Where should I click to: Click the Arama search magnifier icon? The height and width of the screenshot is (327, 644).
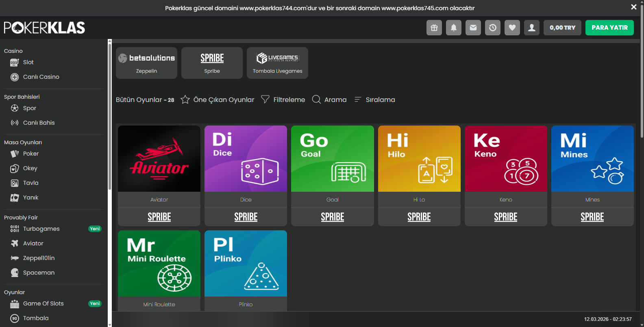(316, 100)
